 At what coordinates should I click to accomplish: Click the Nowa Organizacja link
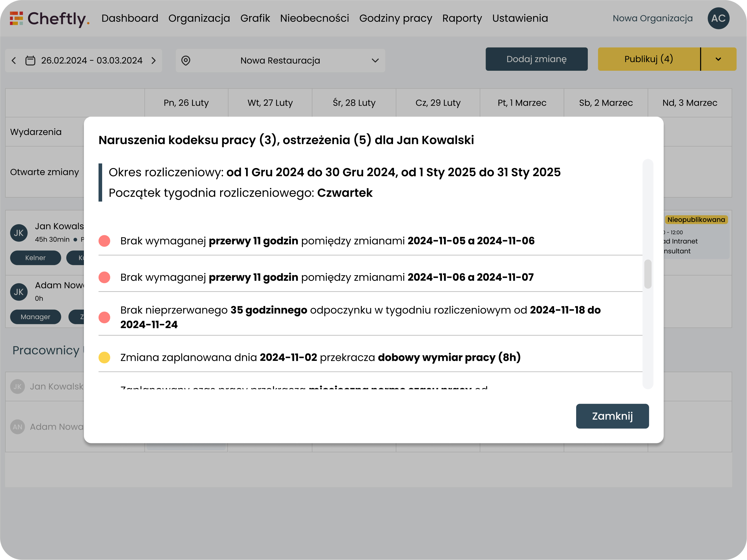(x=652, y=18)
